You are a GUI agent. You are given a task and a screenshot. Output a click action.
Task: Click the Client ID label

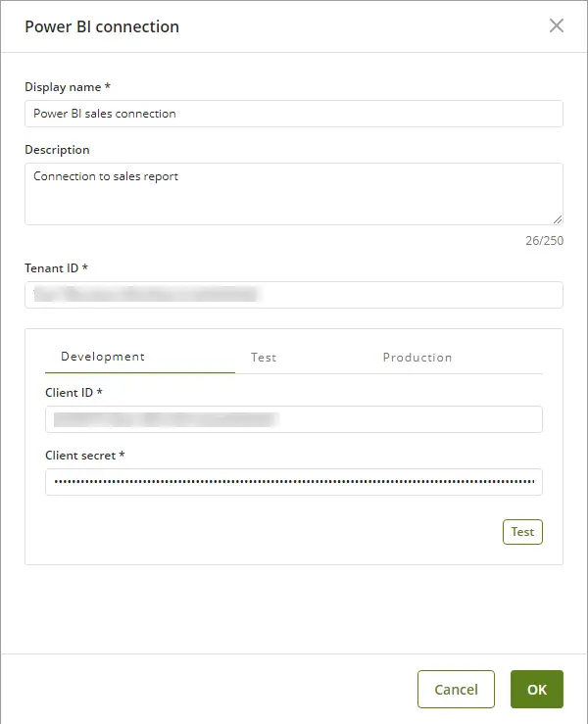73,393
